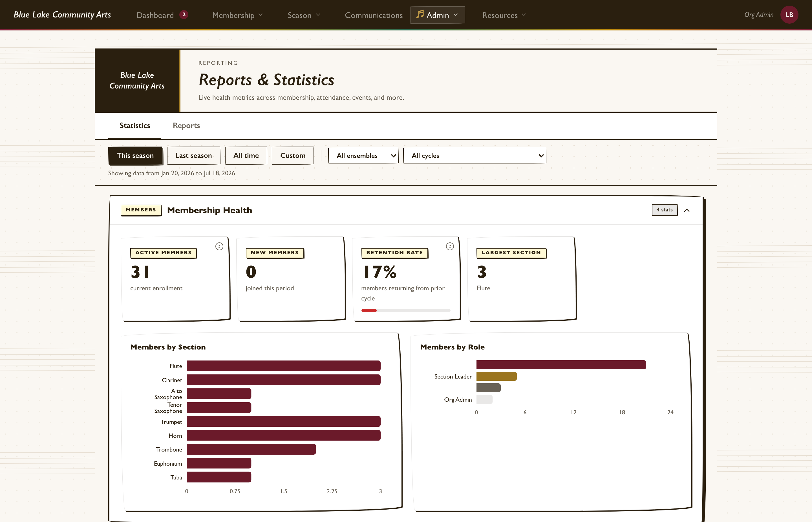Click the Horn bar in section chart
This screenshot has height=522, width=812.
[x=283, y=435]
